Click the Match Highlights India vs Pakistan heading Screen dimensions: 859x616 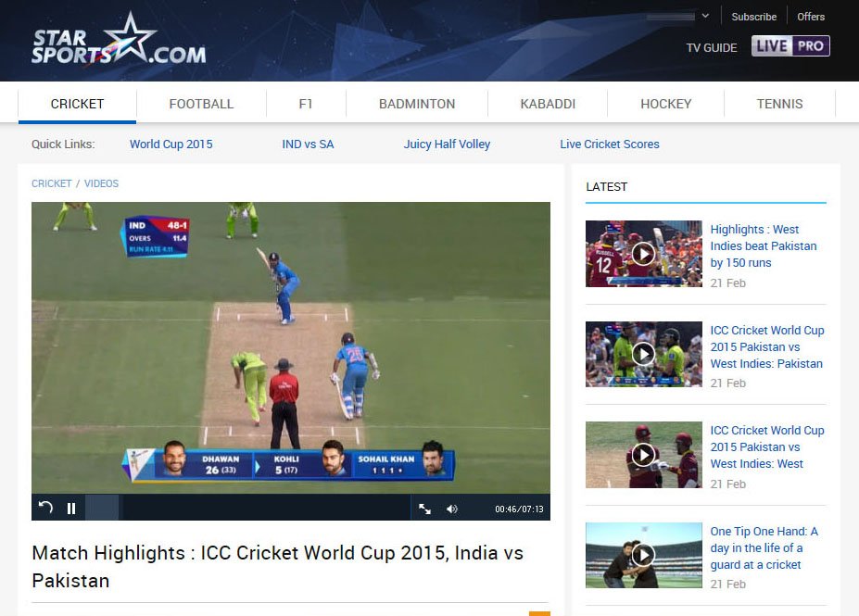pos(278,566)
